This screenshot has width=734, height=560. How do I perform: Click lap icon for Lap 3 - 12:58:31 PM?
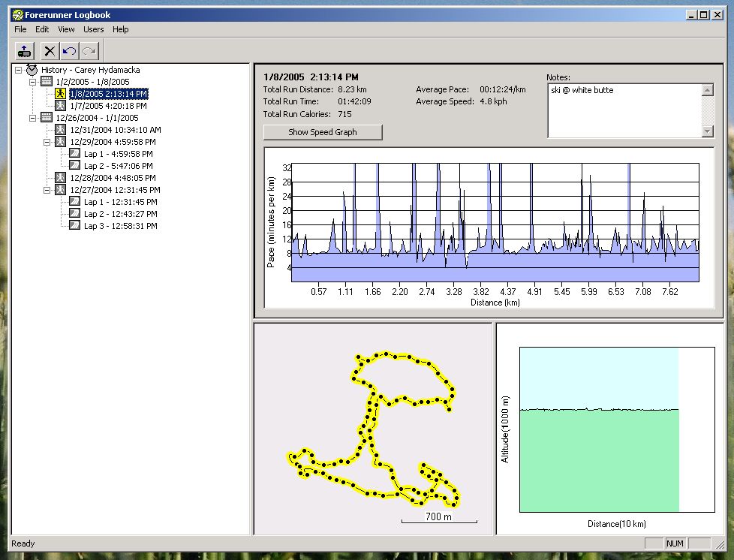[74, 225]
